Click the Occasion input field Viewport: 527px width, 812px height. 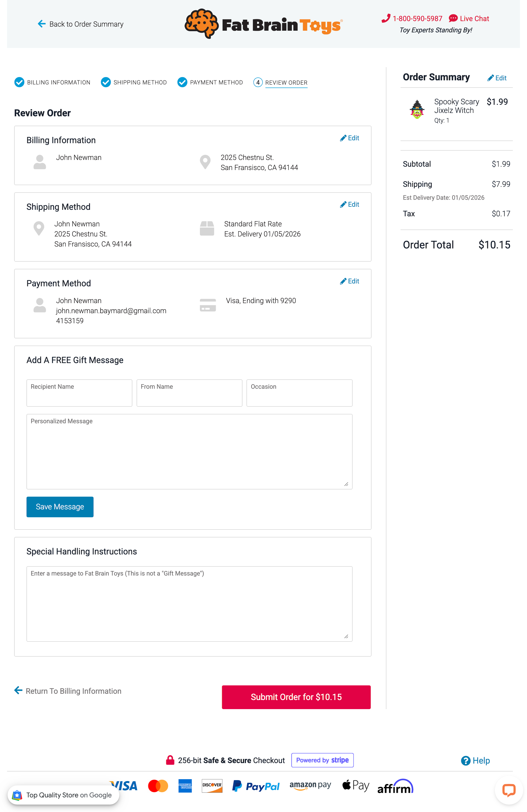tap(299, 393)
